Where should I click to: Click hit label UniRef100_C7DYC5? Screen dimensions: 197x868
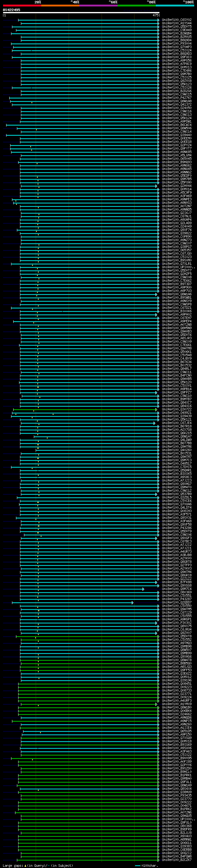(177, 467)
